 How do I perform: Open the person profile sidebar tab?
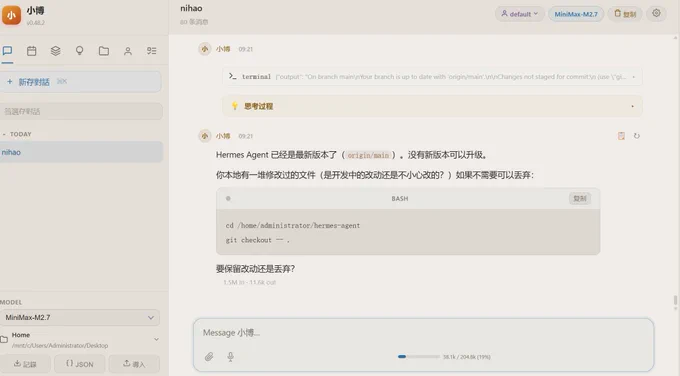128,51
